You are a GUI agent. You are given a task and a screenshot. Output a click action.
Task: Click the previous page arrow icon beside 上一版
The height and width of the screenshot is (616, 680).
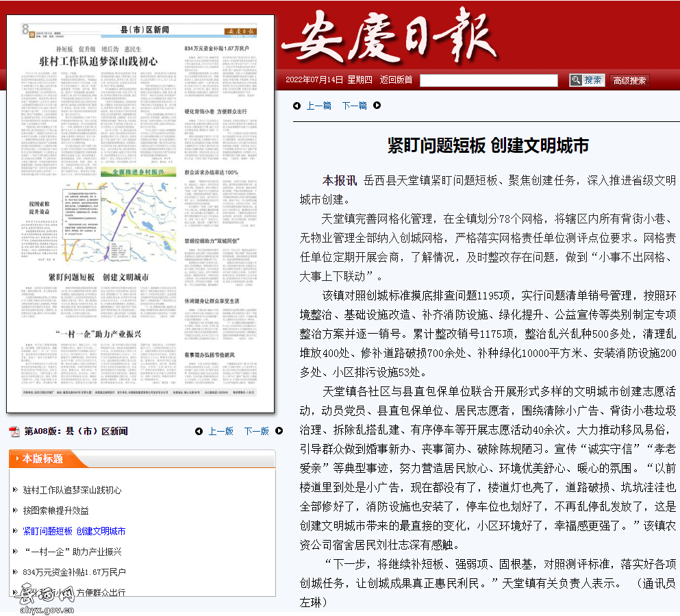click(199, 431)
